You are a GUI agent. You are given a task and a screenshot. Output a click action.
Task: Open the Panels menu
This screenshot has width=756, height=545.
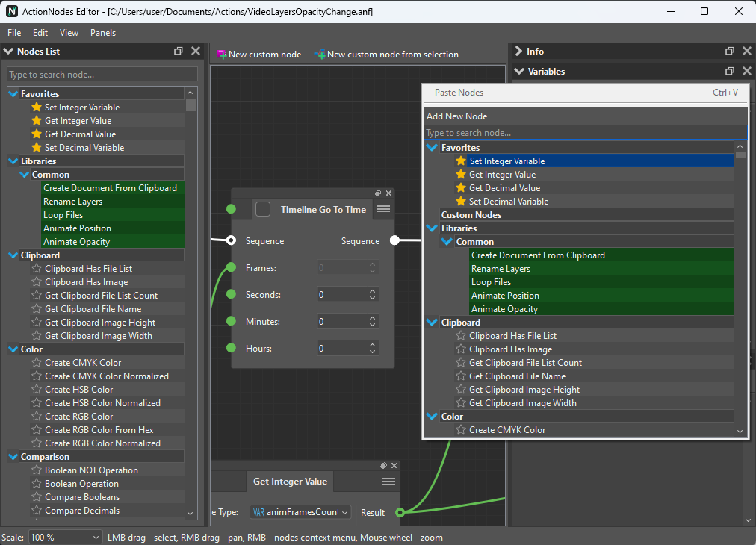[102, 33]
